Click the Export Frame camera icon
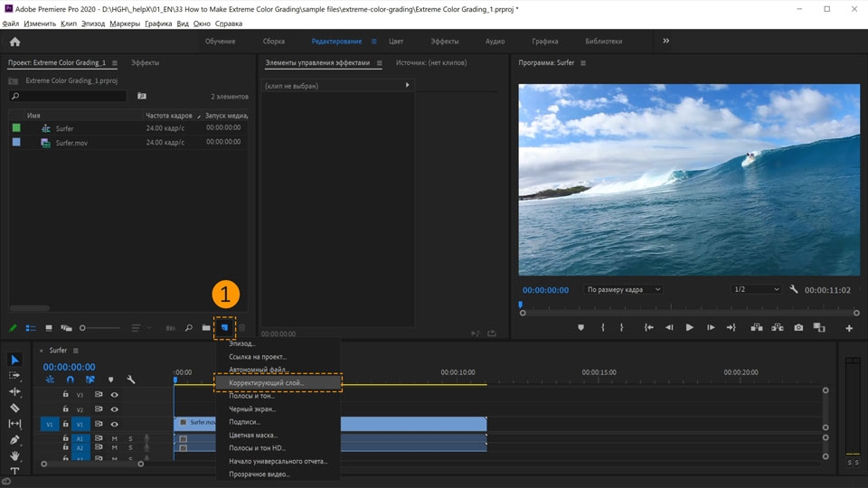Screen dimensions: 868x488 pyautogui.click(x=797, y=328)
